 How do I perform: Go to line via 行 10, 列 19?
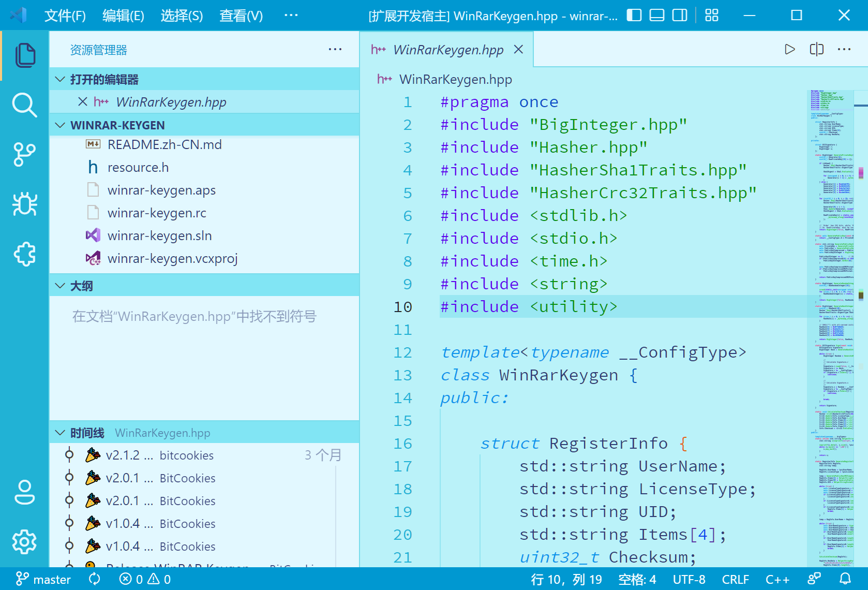pos(566,579)
